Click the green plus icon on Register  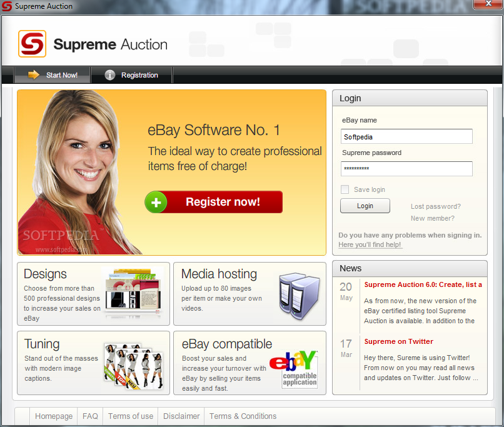pyautogui.click(x=156, y=202)
